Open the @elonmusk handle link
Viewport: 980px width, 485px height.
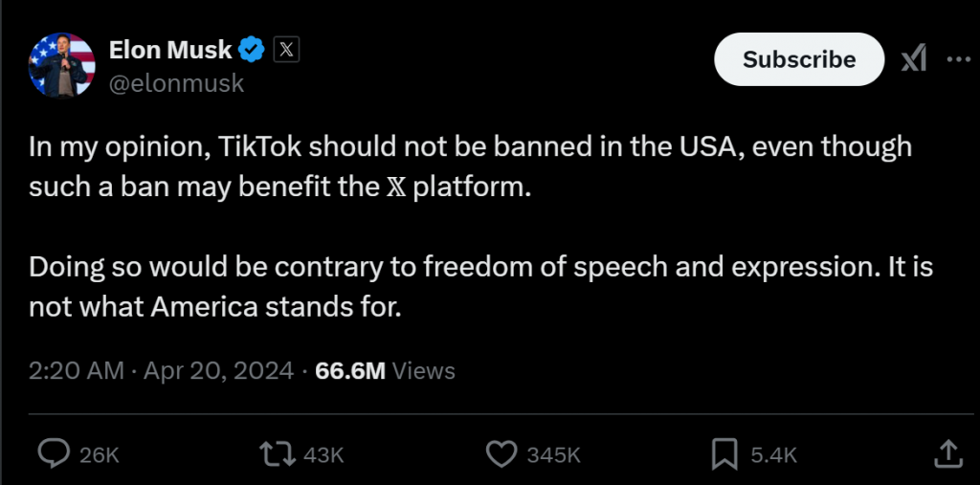177,83
